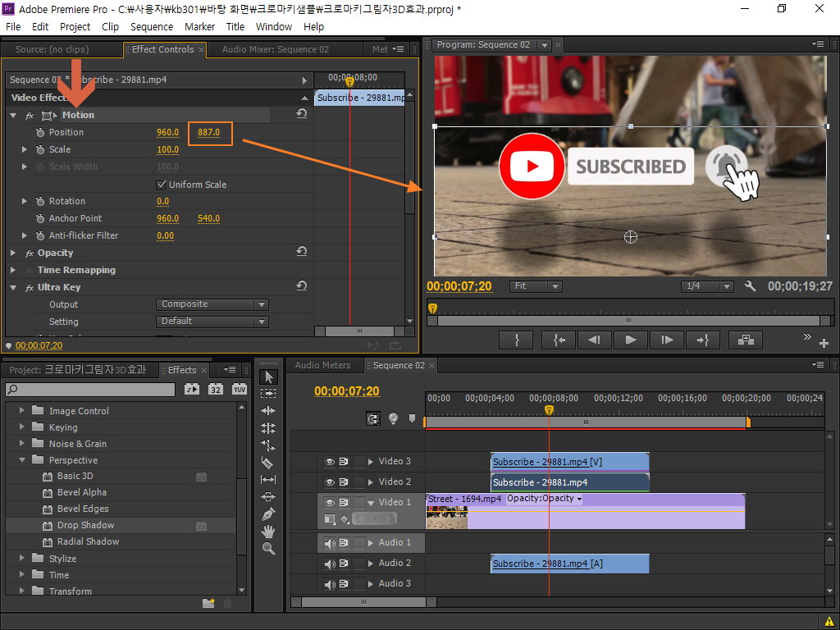Image resolution: width=840 pixels, height=630 pixels.
Task: Select the Slip tool
Action: tap(268, 479)
